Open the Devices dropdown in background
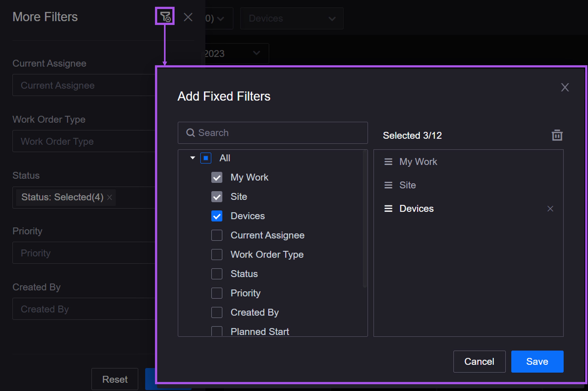 click(291, 18)
